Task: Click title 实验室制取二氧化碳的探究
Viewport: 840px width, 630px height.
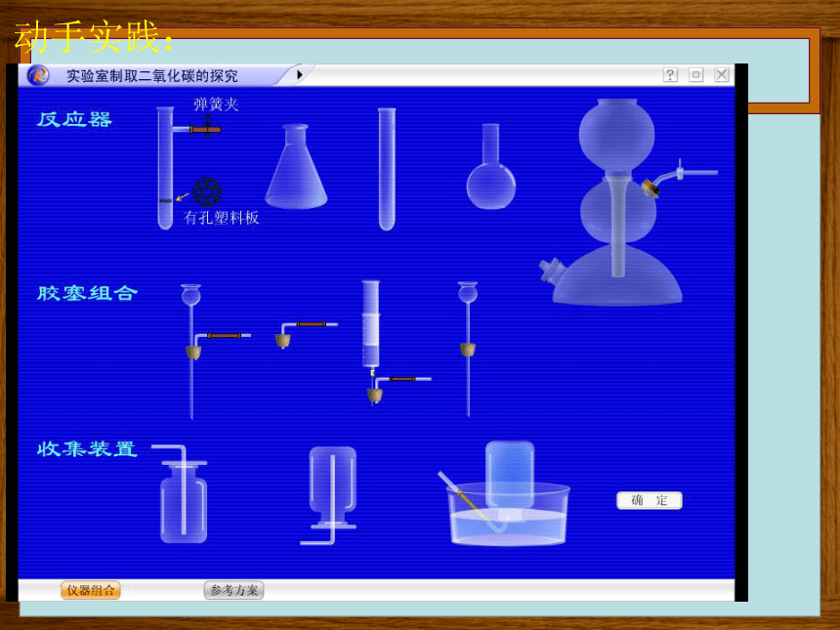Action: [152, 76]
